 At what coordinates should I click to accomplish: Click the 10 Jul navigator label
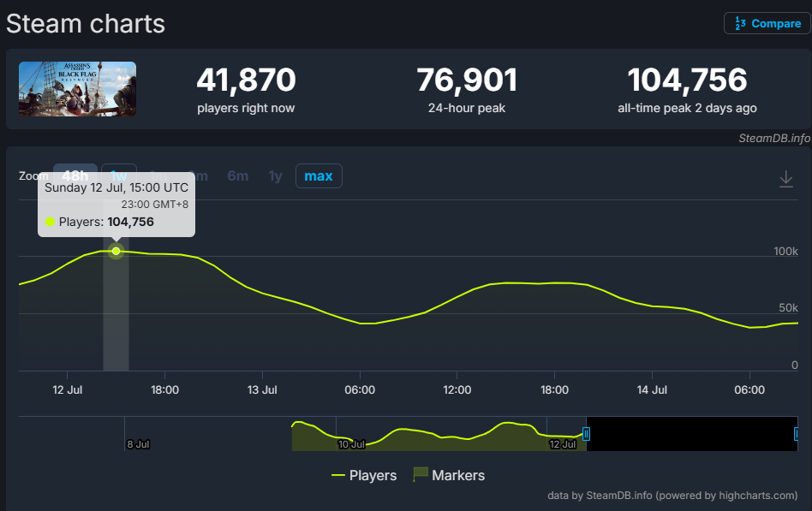(x=351, y=444)
